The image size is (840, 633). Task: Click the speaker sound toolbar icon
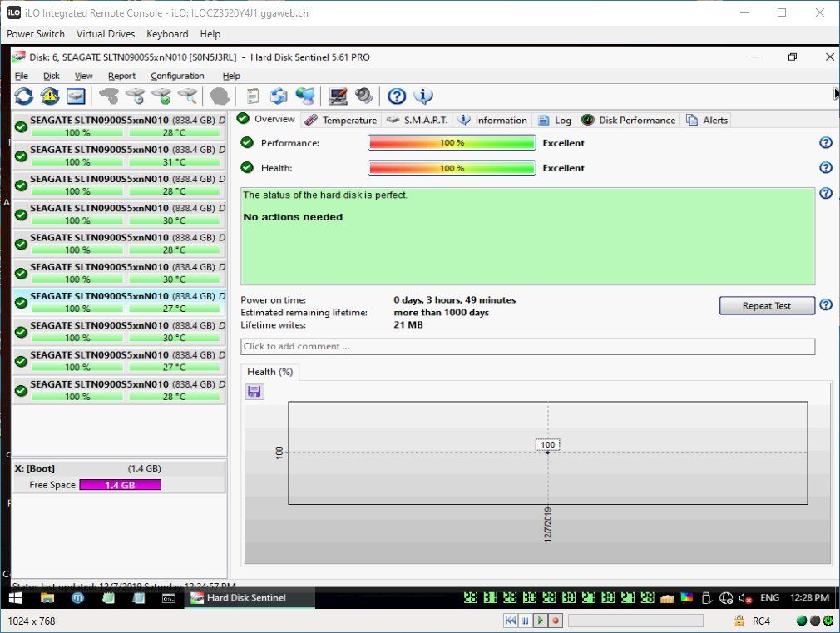(363, 96)
